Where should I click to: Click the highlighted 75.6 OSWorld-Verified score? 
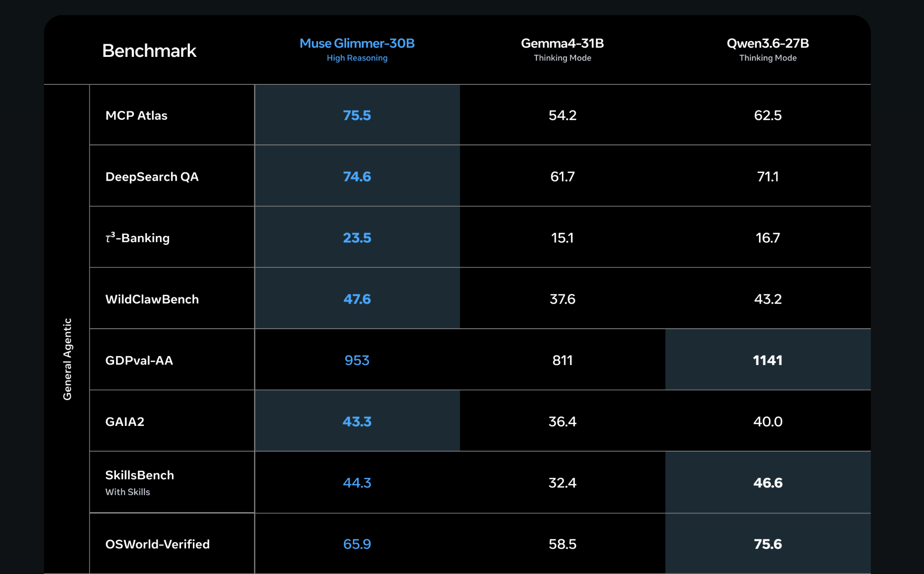tap(768, 544)
